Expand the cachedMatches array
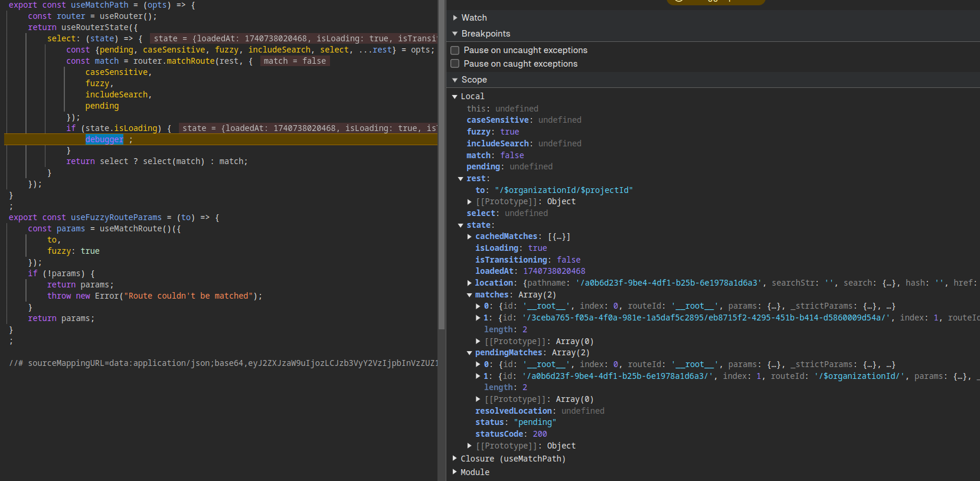 tap(469, 237)
